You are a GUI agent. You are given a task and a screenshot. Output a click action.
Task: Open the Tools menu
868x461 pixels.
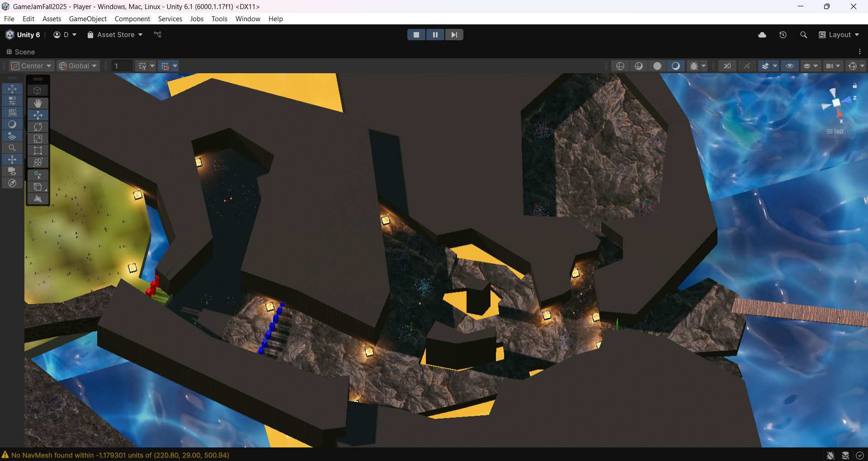tap(219, 19)
